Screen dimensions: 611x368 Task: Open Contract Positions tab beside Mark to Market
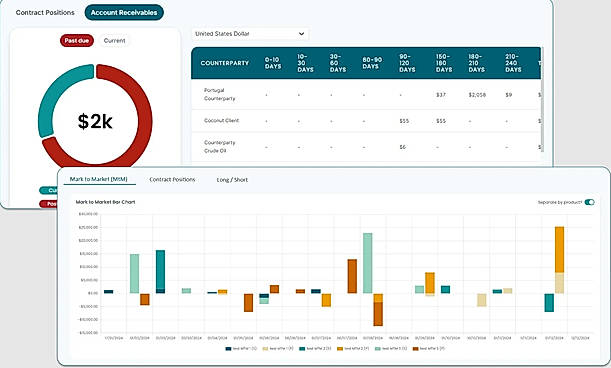click(x=172, y=179)
